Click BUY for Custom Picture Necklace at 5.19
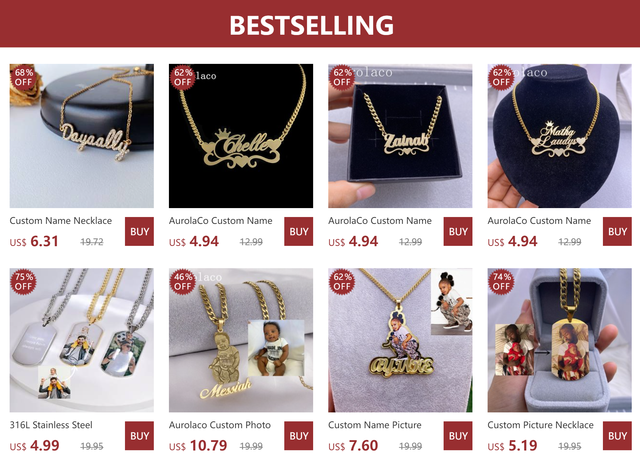The height and width of the screenshot is (467, 640). pyautogui.click(x=617, y=436)
